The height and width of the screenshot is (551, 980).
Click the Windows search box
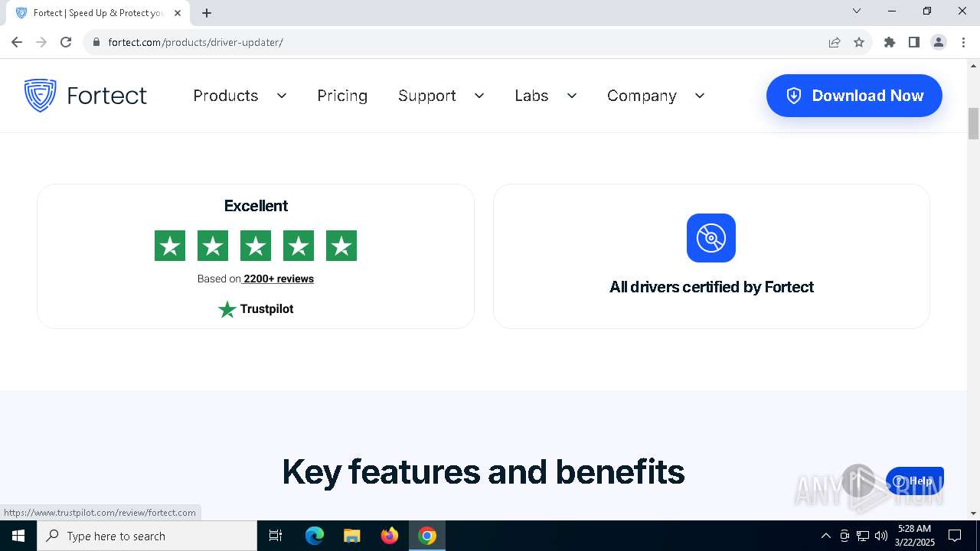click(147, 536)
